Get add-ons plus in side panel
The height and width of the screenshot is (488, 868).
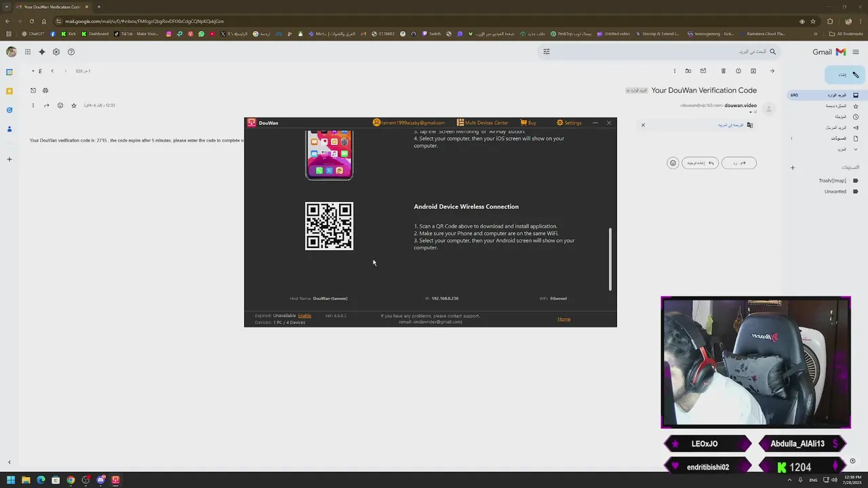(x=9, y=159)
